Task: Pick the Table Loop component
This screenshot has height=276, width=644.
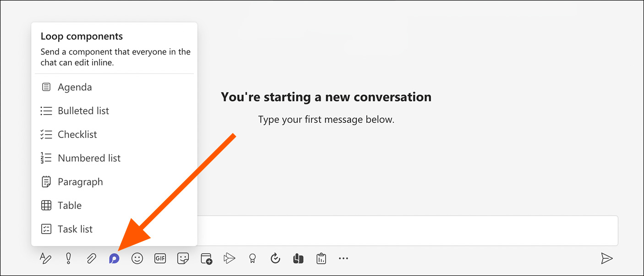Action: point(69,205)
